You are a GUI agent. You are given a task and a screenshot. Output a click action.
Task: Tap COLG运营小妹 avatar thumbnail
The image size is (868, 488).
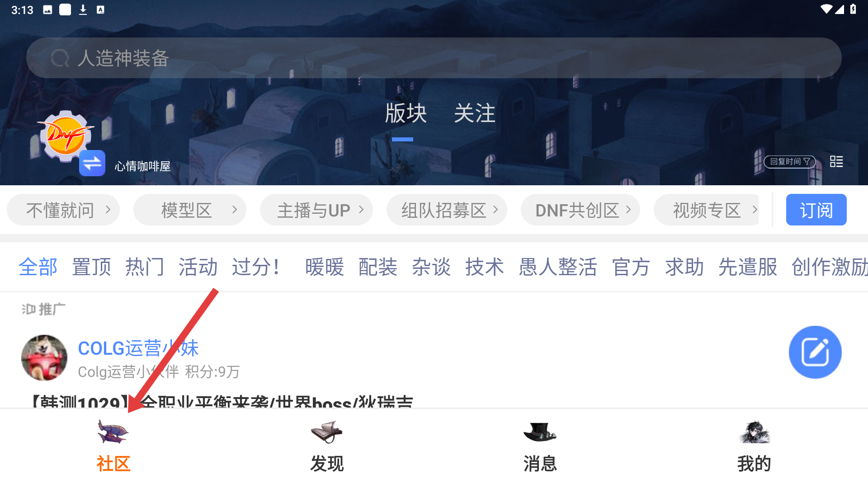(44, 357)
